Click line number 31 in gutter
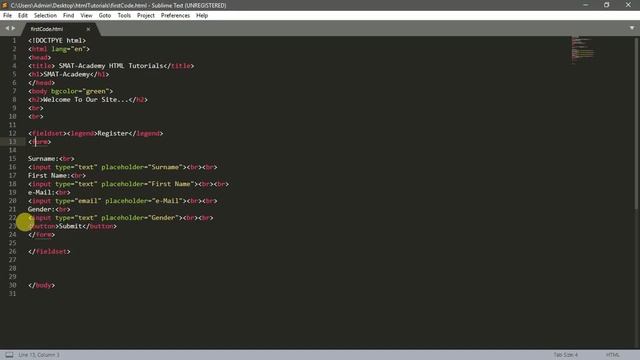This screenshot has width=640, height=360. pyautogui.click(x=13, y=293)
